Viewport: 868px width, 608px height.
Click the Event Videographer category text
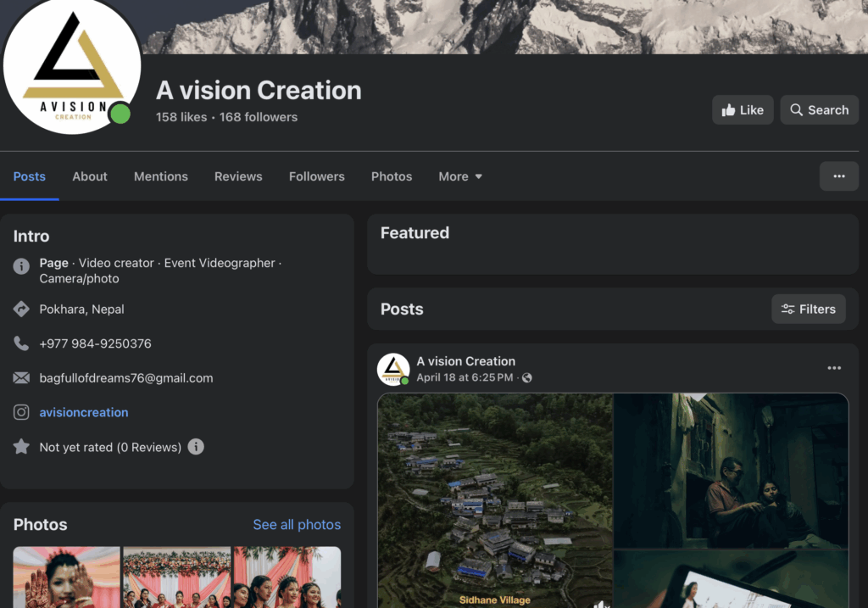click(220, 263)
